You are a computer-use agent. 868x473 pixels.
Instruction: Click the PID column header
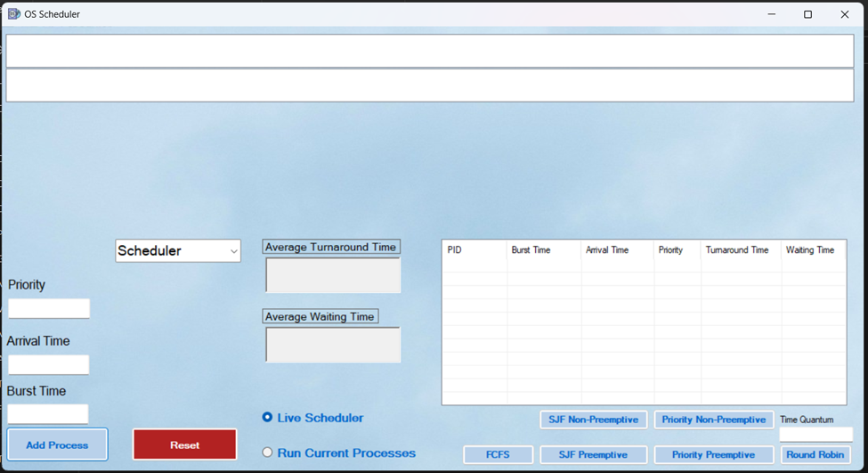click(x=475, y=250)
